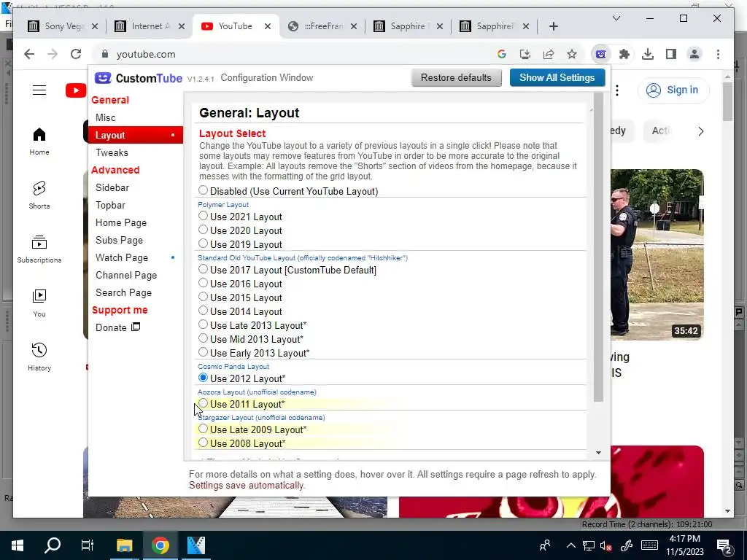Open Sidebar settings section

(112, 187)
